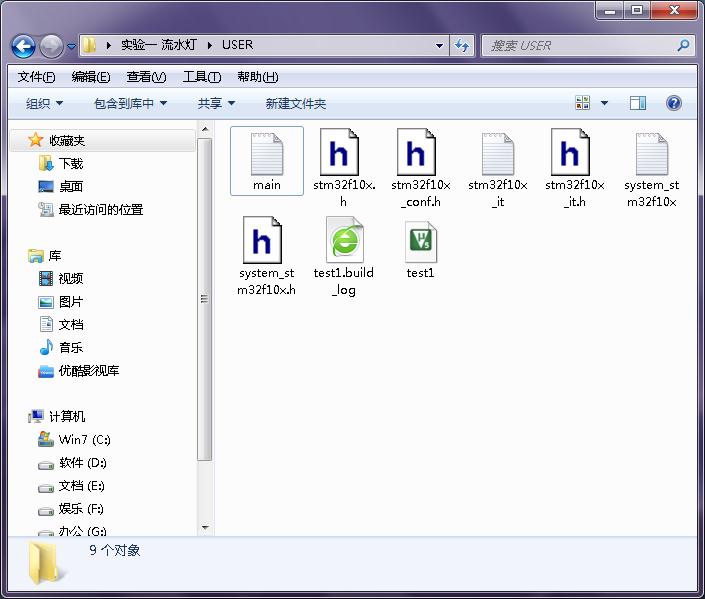705x599 pixels.
Task: Open the 包含到库中 dropdown
Action: click(130, 103)
